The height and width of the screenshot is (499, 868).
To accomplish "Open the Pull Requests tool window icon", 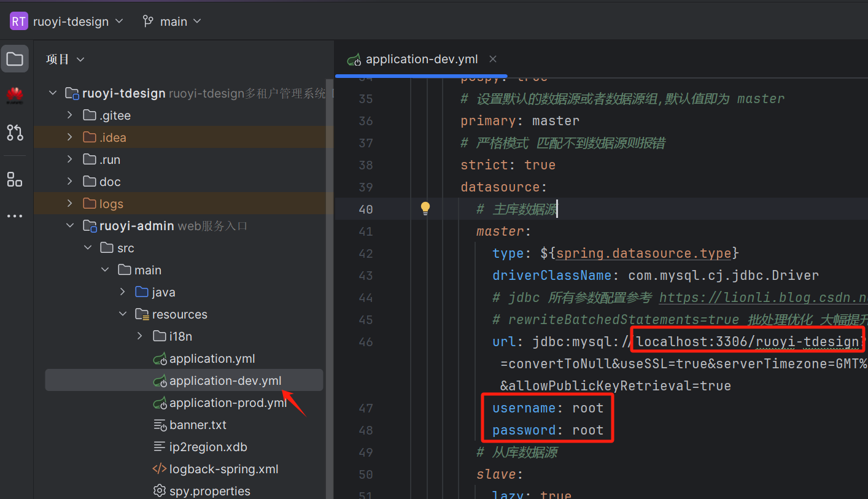I will [x=15, y=132].
